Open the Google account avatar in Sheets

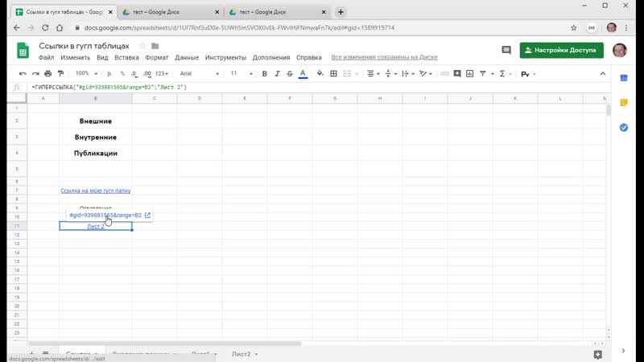tap(619, 50)
